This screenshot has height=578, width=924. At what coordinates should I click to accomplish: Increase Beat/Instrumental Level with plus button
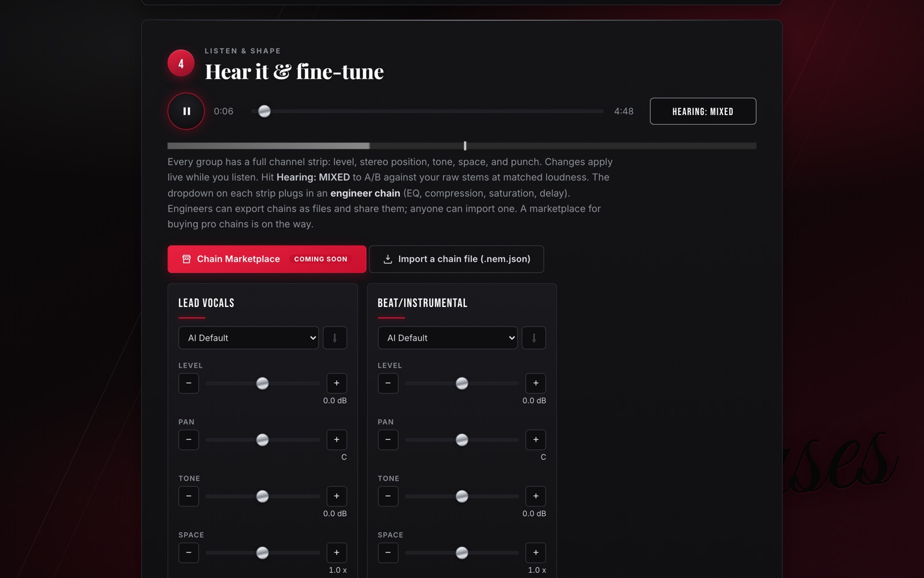tap(536, 383)
